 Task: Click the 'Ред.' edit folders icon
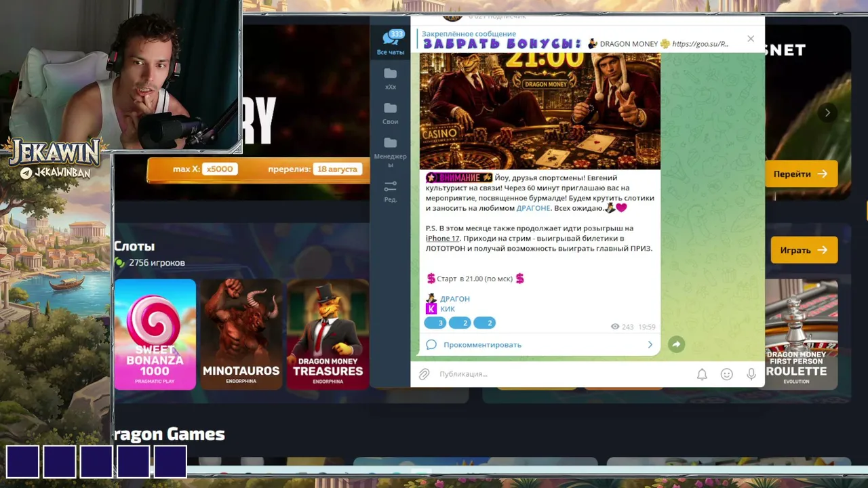pos(391,191)
